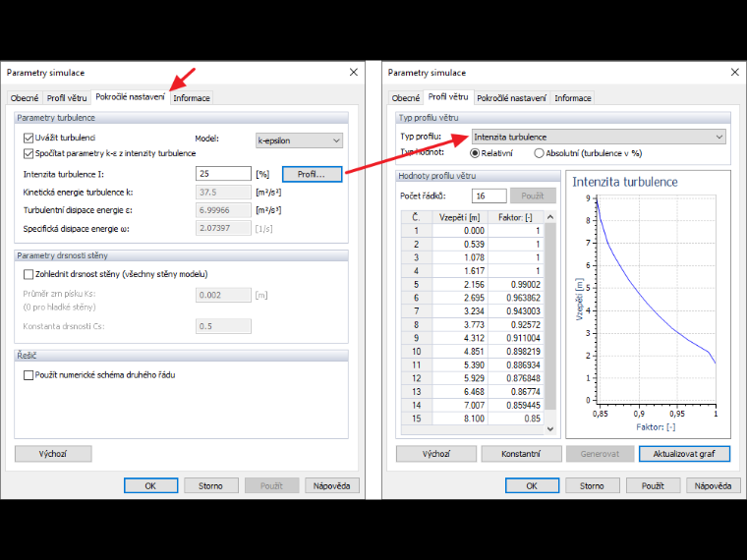Click the 'Konstantní' button
Screen dimensions: 747x560
point(521,454)
